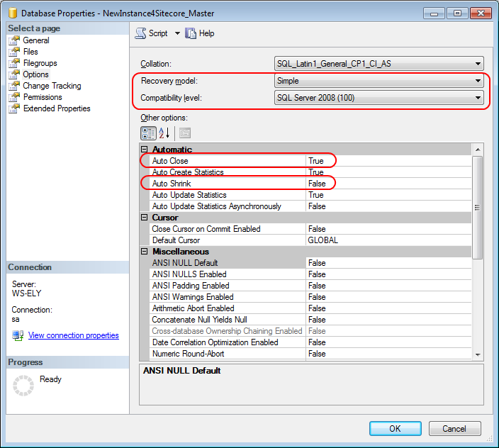Open the General page
The width and height of the screenshot is (499, 448).
tap(35, 40)
